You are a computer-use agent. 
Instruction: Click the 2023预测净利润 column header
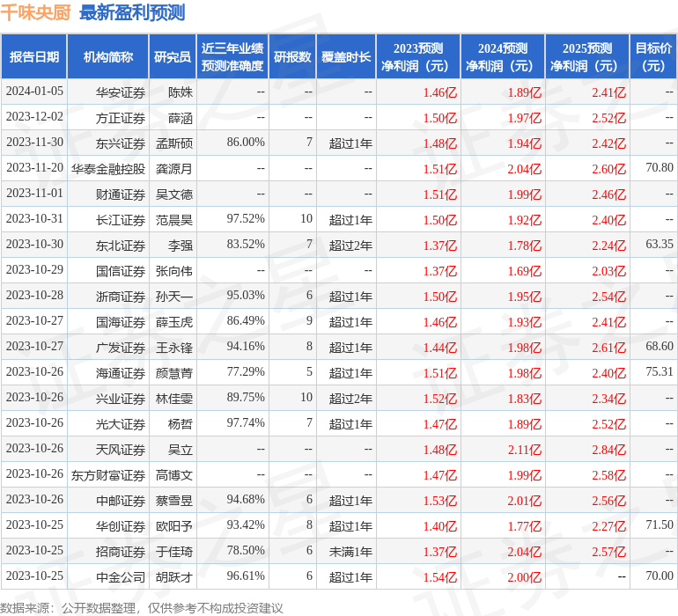tap(418, 56)
